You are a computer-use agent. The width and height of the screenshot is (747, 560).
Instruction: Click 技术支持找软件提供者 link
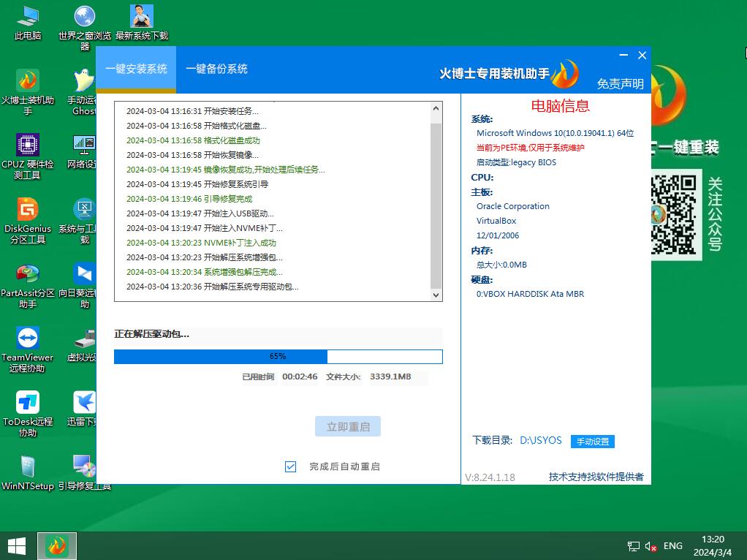click(x=596, y=477)
